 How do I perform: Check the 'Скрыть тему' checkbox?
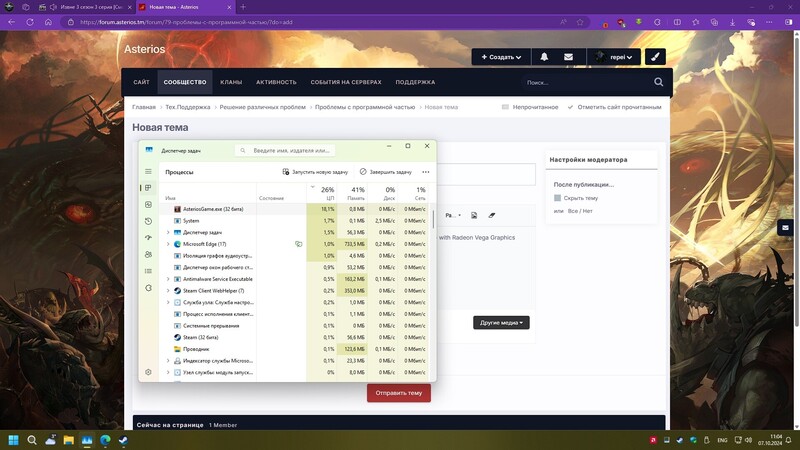557,198
